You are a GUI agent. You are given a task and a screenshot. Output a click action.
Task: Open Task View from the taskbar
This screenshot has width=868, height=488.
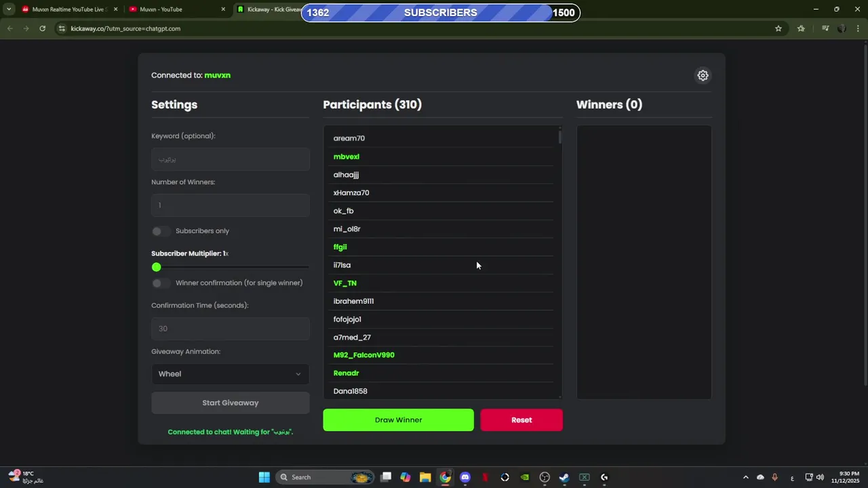[386, 477]
